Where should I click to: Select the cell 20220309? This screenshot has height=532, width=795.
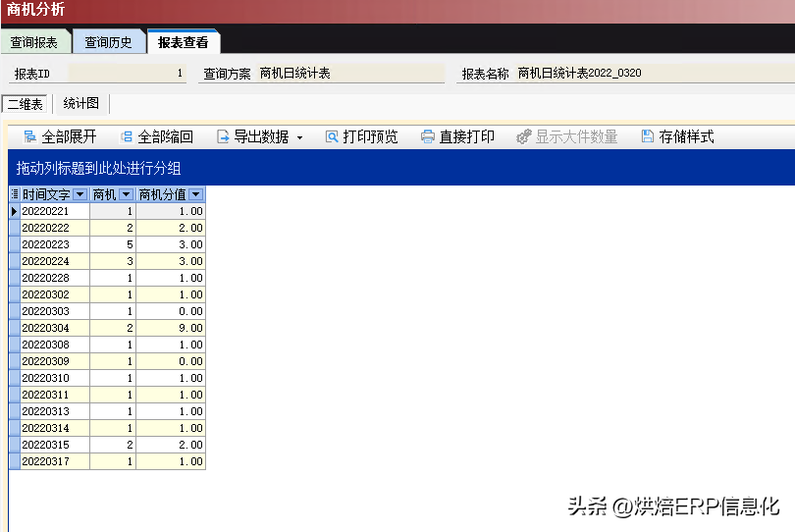[55, 361]
